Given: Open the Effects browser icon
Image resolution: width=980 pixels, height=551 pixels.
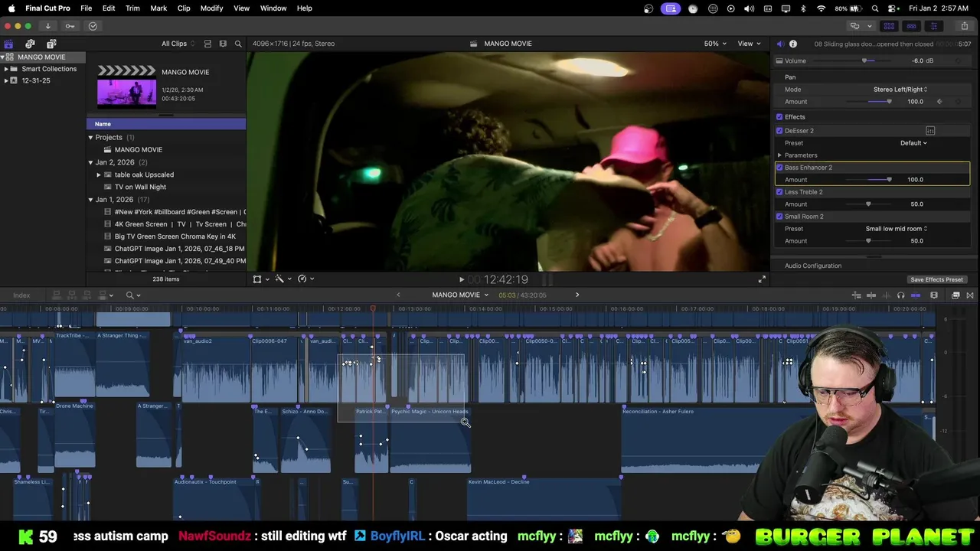Looking at the screenshot, I should click(955, 295).
